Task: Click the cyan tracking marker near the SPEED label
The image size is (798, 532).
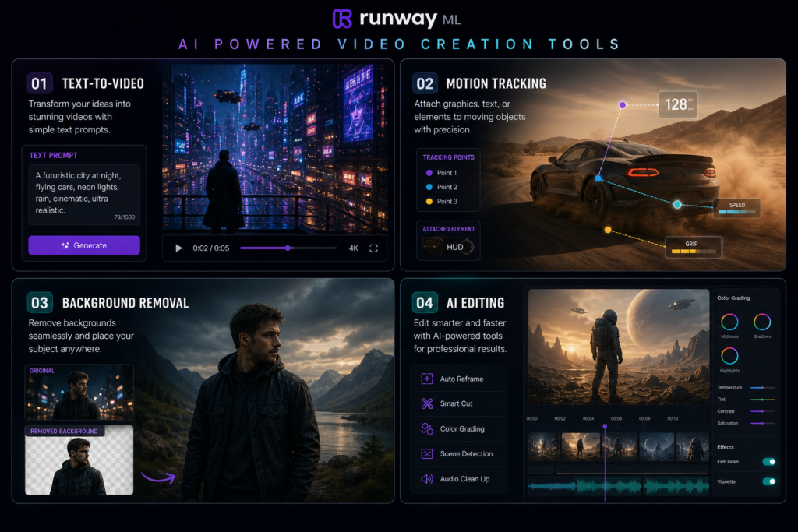Action: [x=677, y=204]
